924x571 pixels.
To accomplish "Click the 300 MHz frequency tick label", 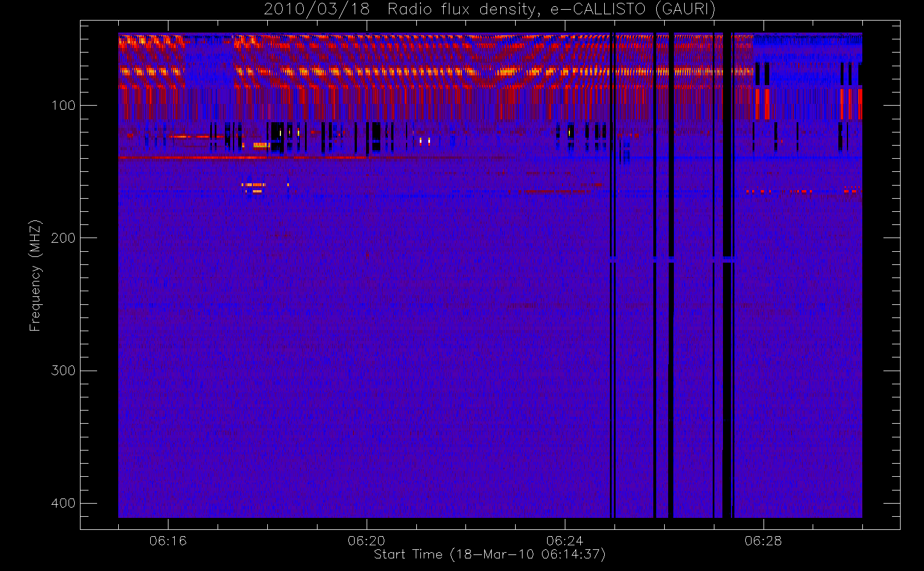I will click(x=63, y=371).
